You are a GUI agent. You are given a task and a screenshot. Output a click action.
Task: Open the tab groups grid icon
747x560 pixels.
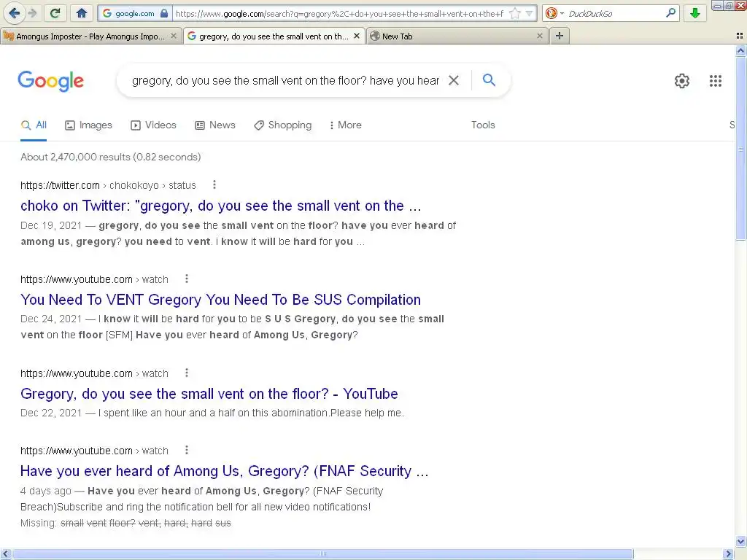point(740,36)
